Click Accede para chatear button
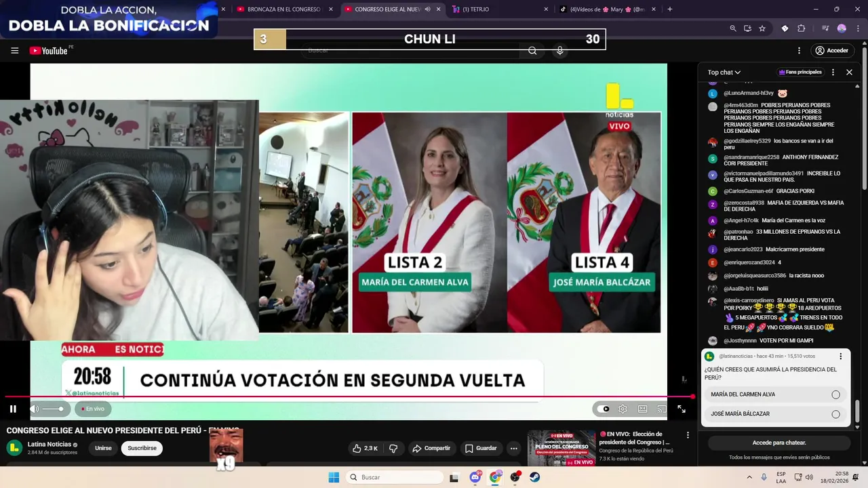 (779, 443)
